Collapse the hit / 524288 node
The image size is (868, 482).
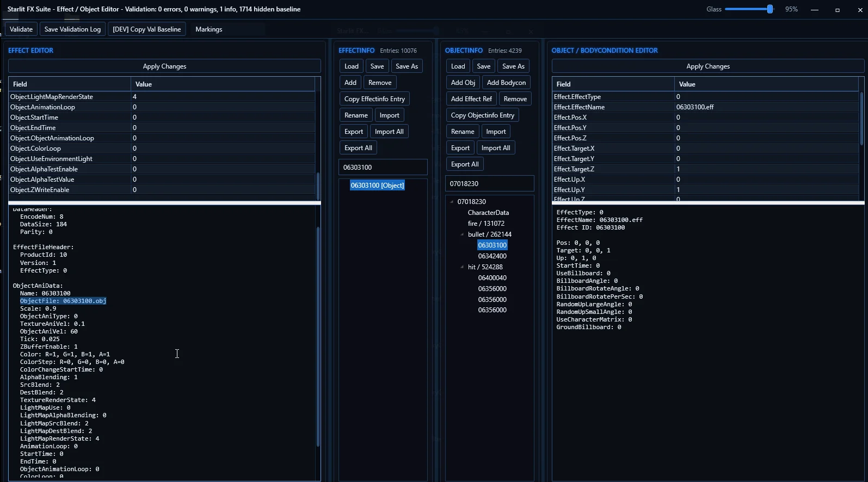coord(462,267)
